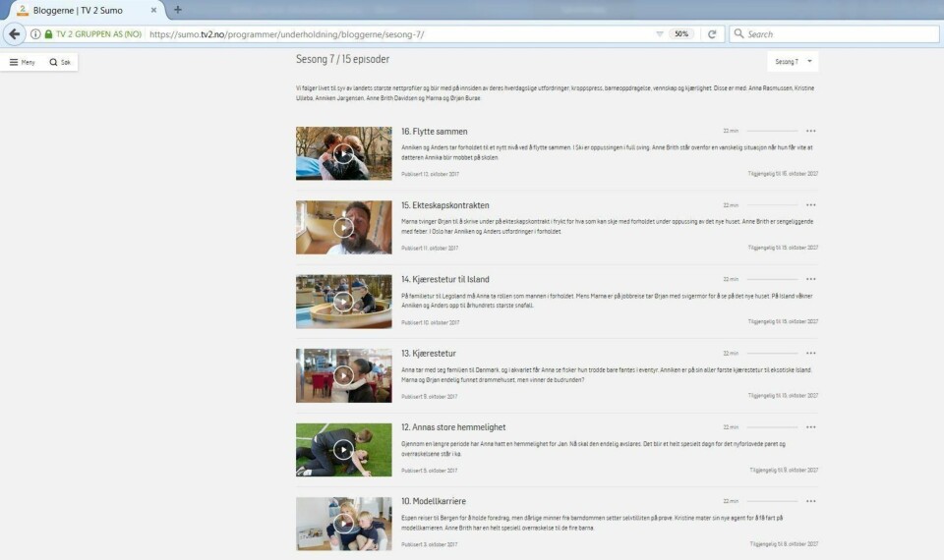Click the Søk search icon button

(x=60, y=62)
